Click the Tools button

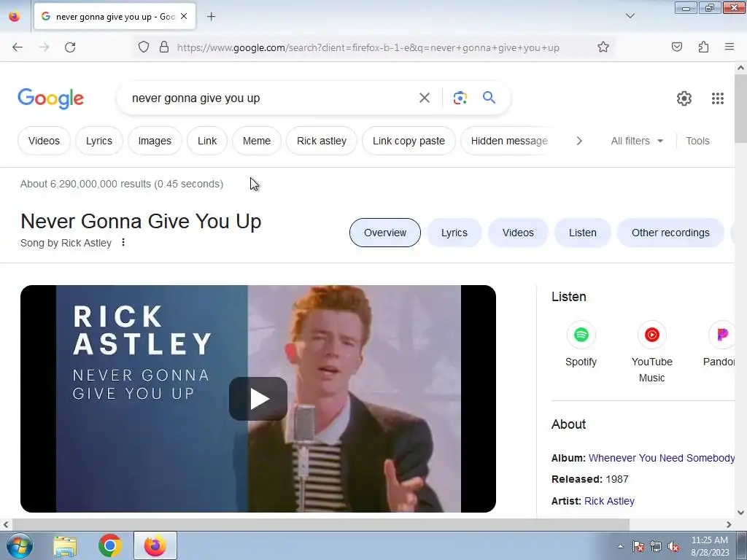pos(697,141)
